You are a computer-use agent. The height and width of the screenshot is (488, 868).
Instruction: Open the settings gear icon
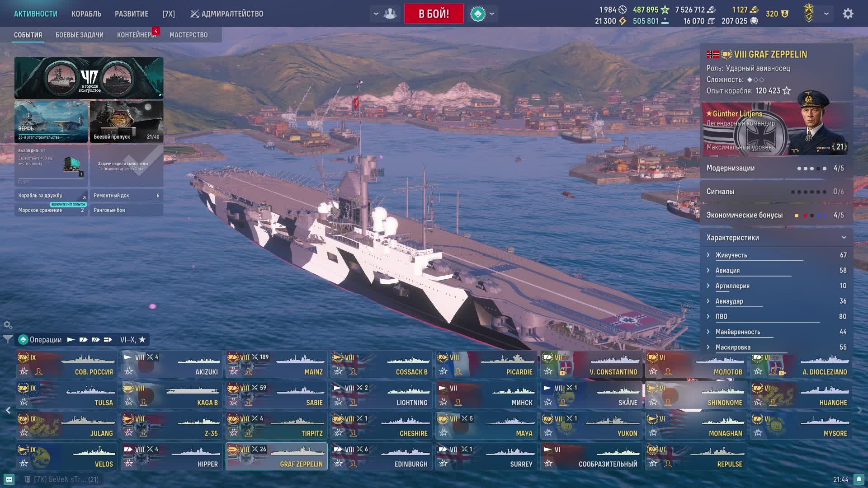848,14
